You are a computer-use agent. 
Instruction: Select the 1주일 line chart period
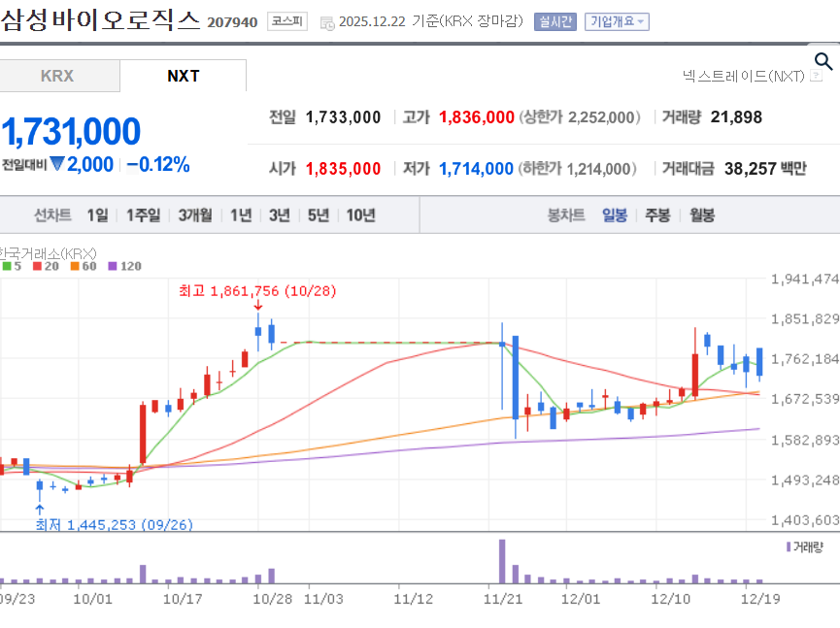pos(143,215)
